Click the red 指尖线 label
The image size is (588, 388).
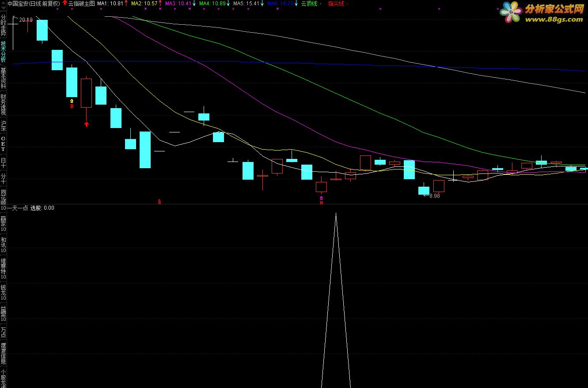click(338, 3)
